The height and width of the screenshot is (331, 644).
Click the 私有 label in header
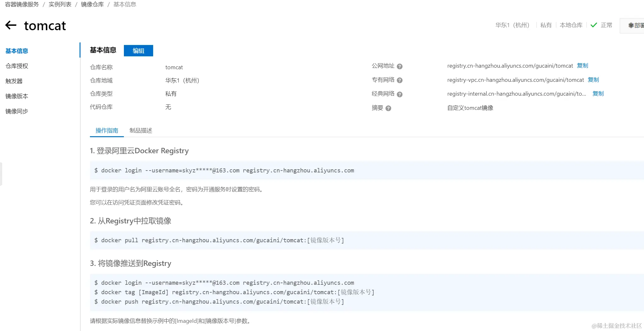(x=546, y=25)
